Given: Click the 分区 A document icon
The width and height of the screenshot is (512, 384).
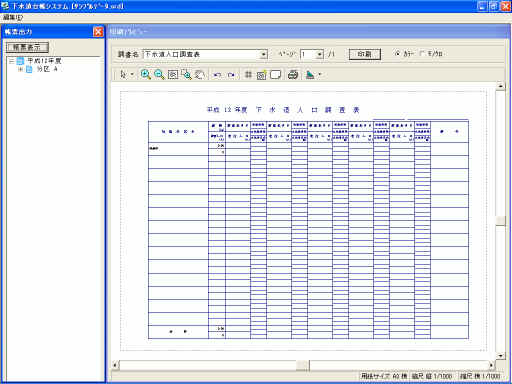Looking at the screenshot, I should (x=29, y=69).
